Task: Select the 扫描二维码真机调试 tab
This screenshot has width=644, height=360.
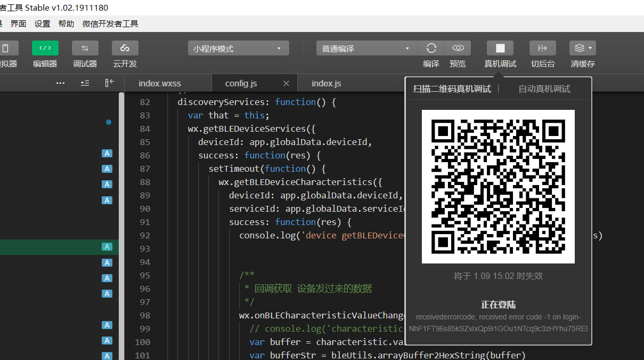Action: point(452,89)
